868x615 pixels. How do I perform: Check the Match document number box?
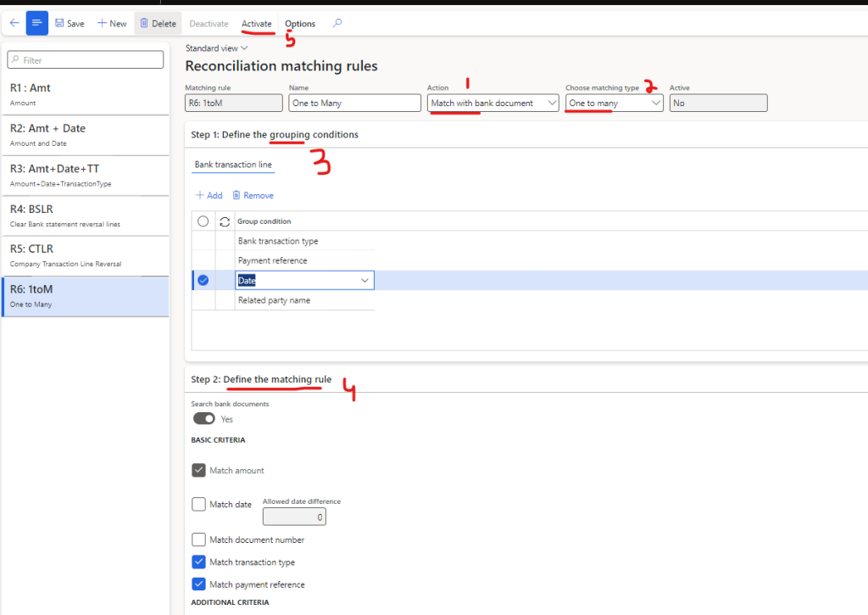tap(199, 540)
